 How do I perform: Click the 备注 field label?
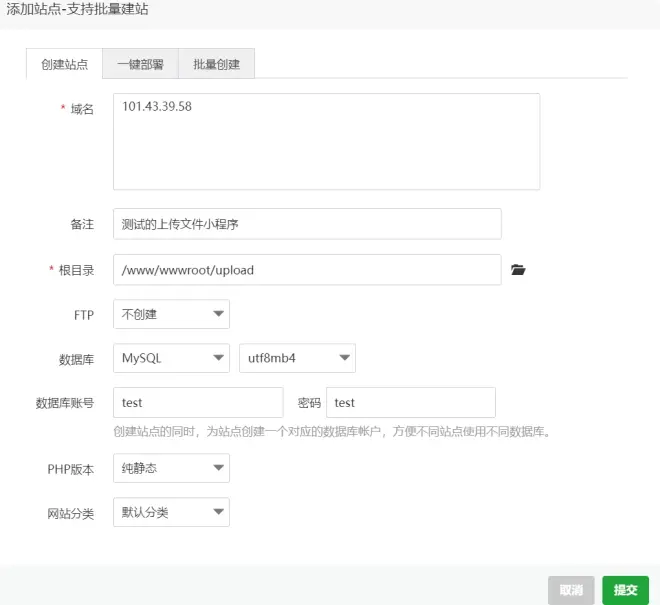point(82,224)
